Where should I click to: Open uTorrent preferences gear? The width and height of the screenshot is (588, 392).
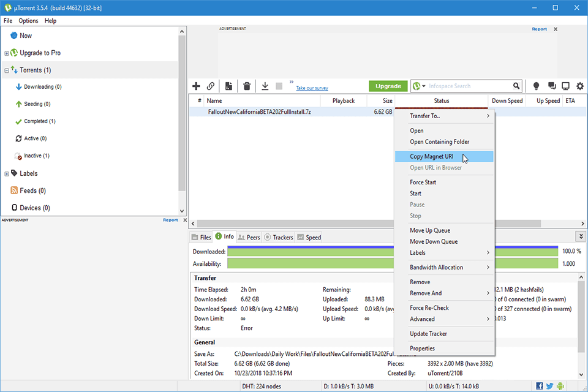pos(579,86)
